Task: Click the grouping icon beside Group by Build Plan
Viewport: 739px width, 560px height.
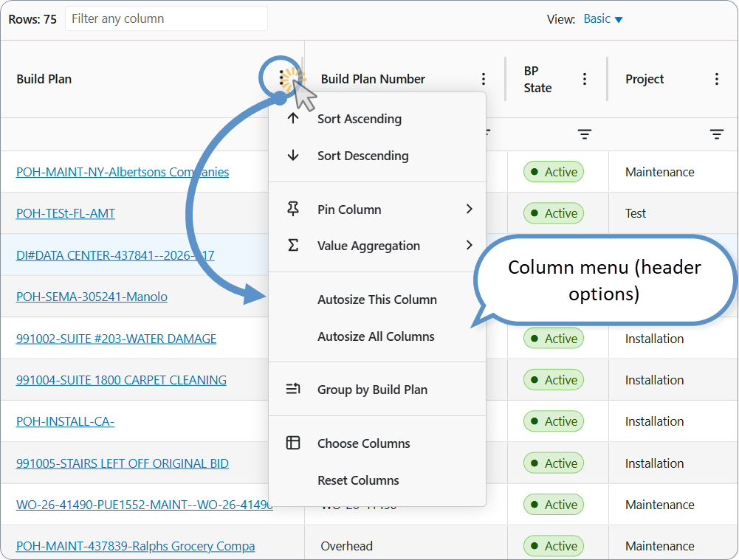Action: tap(293, 389)
